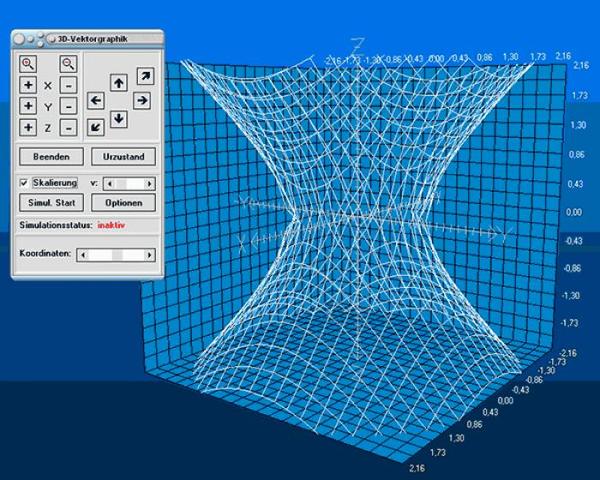Image resolution: width=600 pixels, height=480 pixels.
Task: Click the Simulationsstatus inaktiv text
Action: [72, 225]
